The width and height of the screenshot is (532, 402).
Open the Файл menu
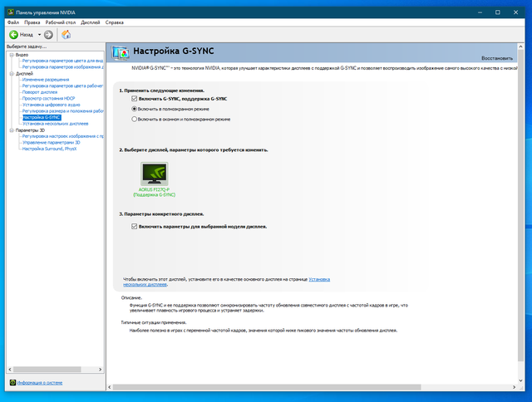point(13,22)
